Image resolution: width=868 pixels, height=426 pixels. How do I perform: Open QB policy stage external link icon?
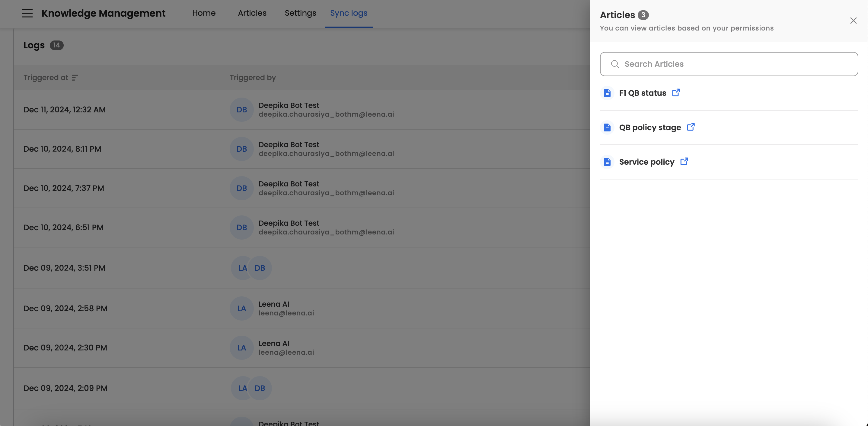[691, 127]
